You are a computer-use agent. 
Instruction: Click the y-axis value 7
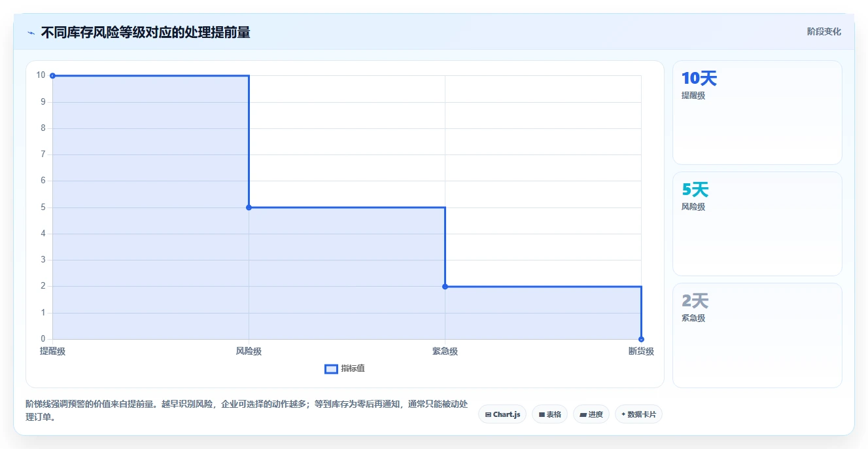tap(43, 154)
